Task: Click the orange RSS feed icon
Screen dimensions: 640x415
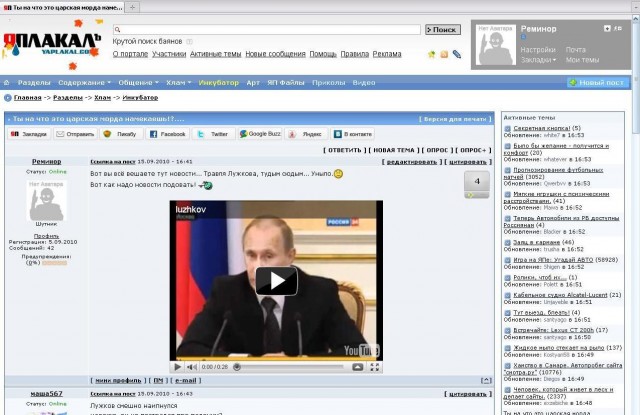Action: (x=444, y=54)
